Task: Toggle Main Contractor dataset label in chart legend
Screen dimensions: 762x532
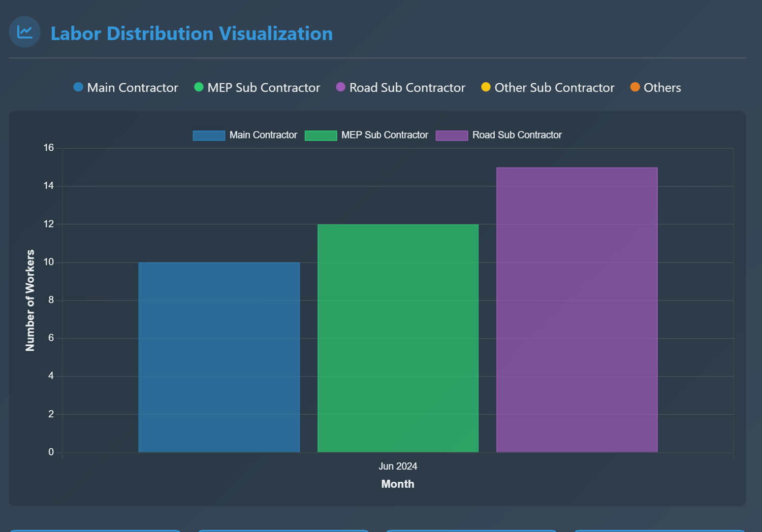Action: (x=263, y=135)
